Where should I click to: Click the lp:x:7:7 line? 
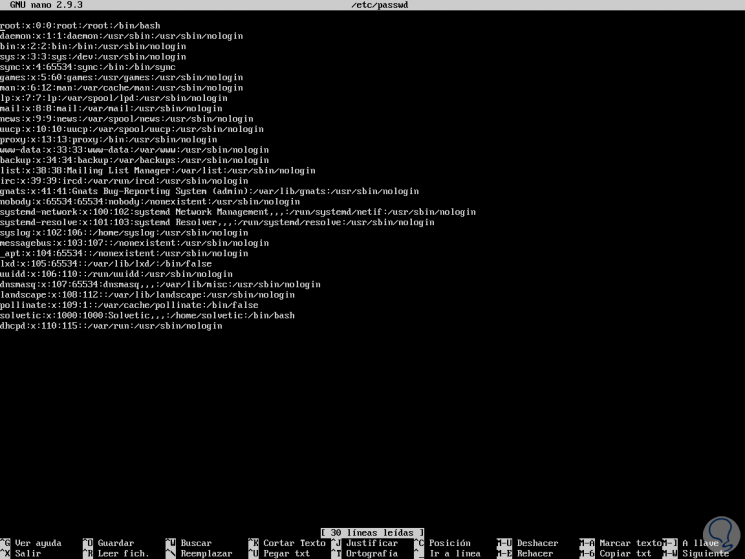click(x=114, y=98)
